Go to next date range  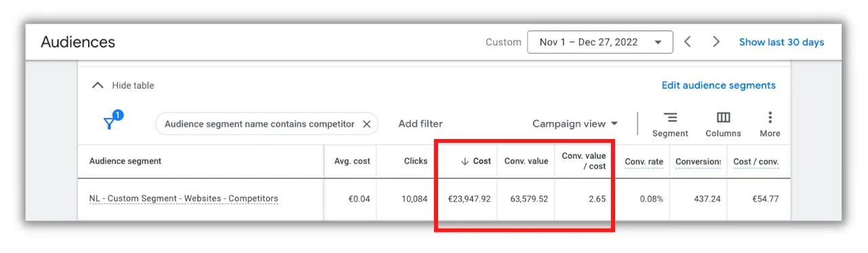click(716, 42)
